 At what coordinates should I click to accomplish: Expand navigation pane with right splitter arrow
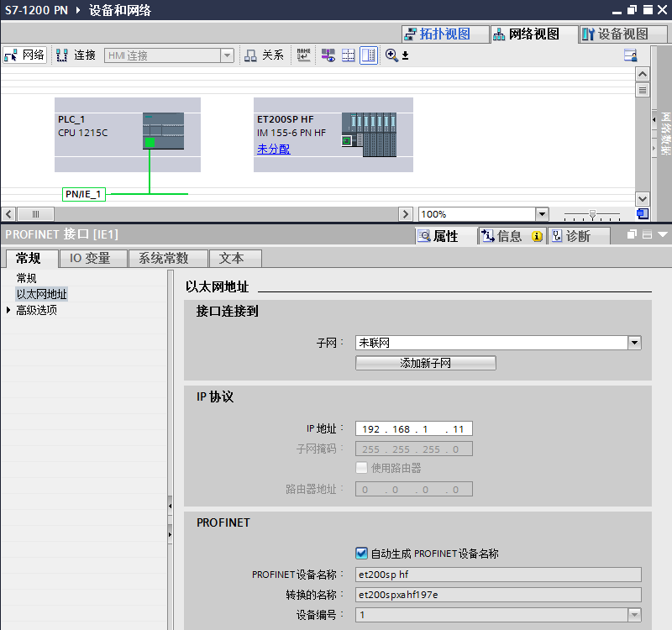pos(171,534)
